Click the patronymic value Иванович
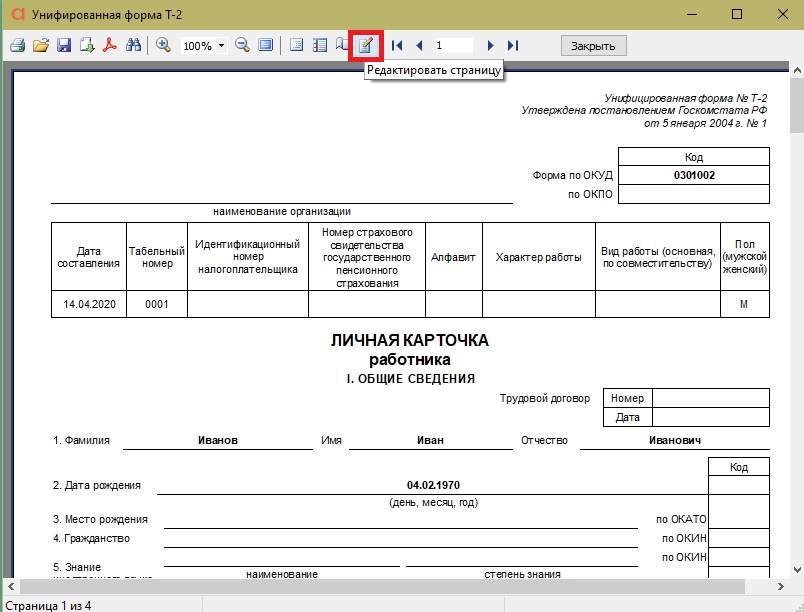 point(675,440)
